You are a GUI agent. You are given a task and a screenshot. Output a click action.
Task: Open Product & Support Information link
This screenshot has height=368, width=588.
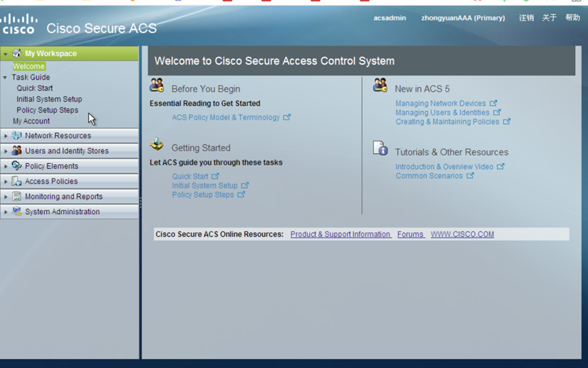341,234
